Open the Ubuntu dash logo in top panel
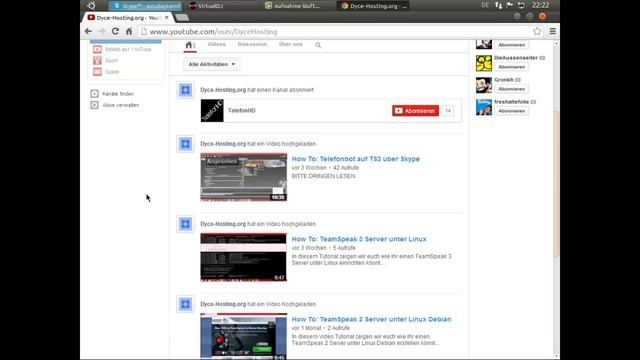Image resolution: width=640 pixels, height=360 pixels. pos(91,5)
